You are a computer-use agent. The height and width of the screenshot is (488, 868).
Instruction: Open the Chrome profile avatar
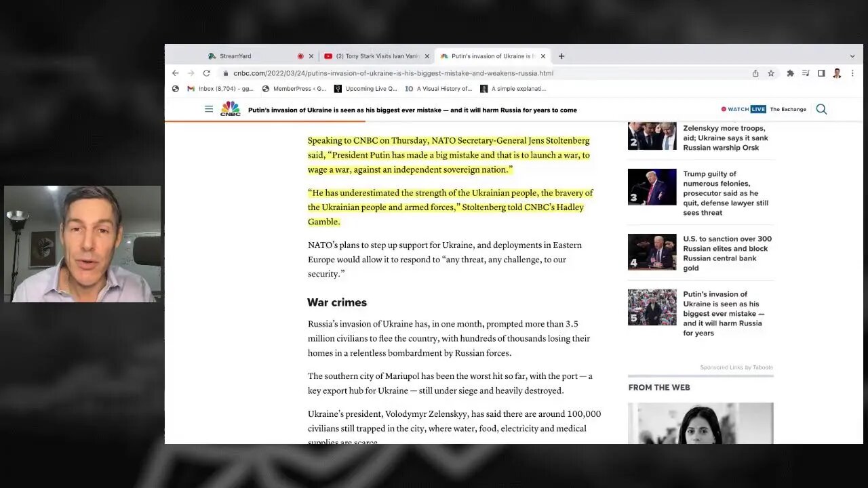coord(837,73)
